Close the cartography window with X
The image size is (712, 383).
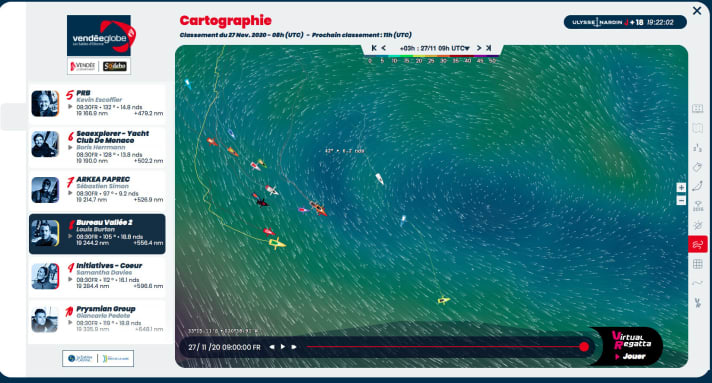697,10
